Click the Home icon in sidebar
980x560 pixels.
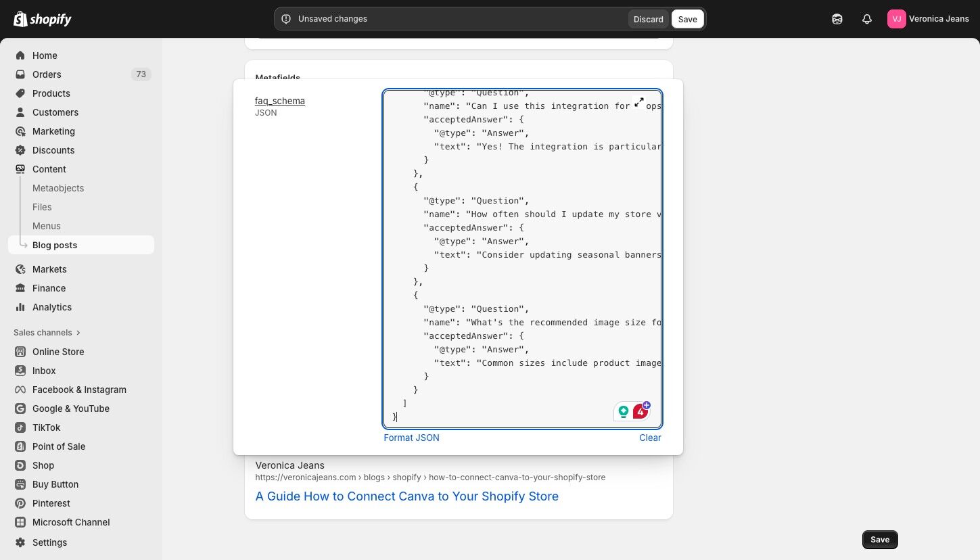[20, 55]
